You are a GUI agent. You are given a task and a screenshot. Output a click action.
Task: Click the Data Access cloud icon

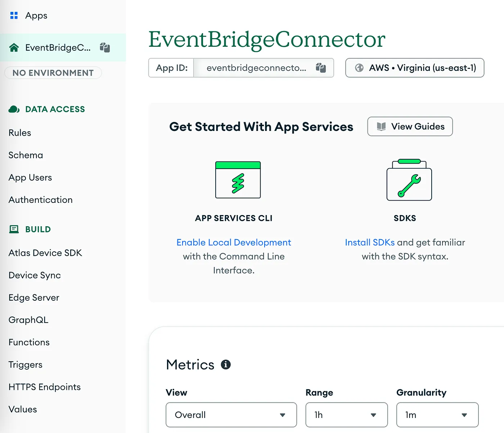(x=14, y=109)
